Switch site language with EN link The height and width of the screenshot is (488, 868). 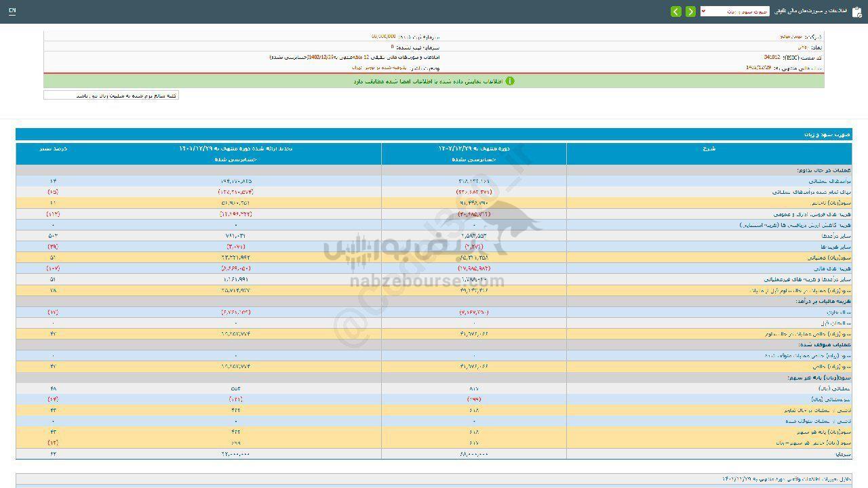pyautogui.click(x=12, y=11)
